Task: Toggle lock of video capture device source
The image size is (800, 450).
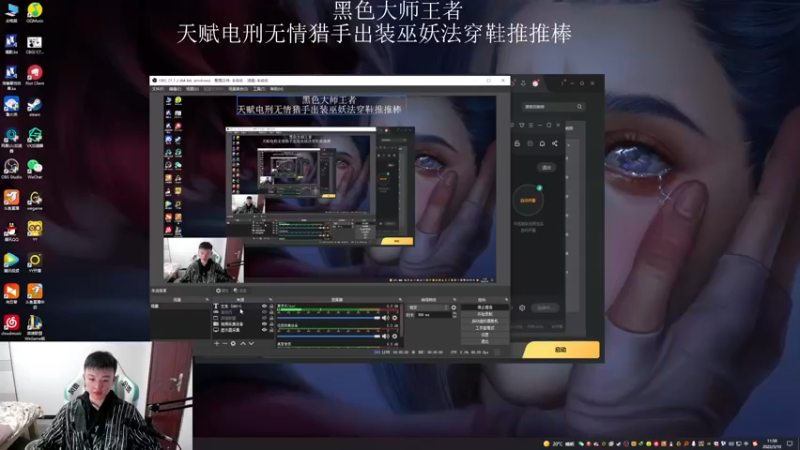Action: (x=271, y=323)
